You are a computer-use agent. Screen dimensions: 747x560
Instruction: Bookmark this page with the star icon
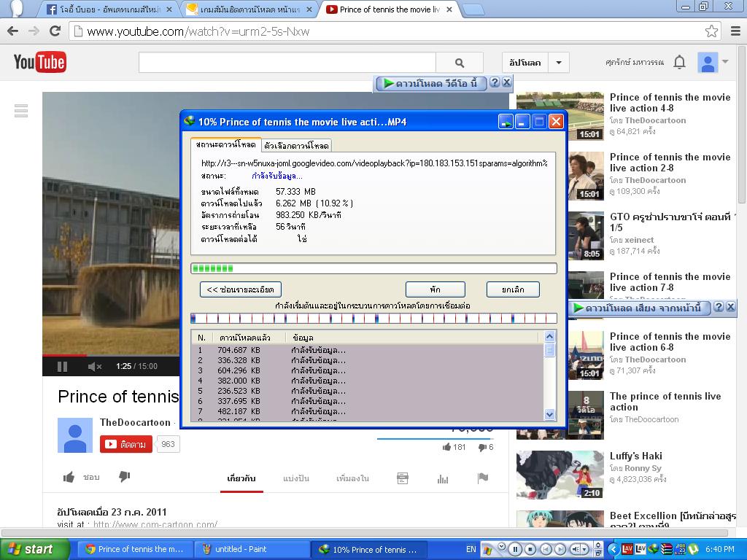711,31
